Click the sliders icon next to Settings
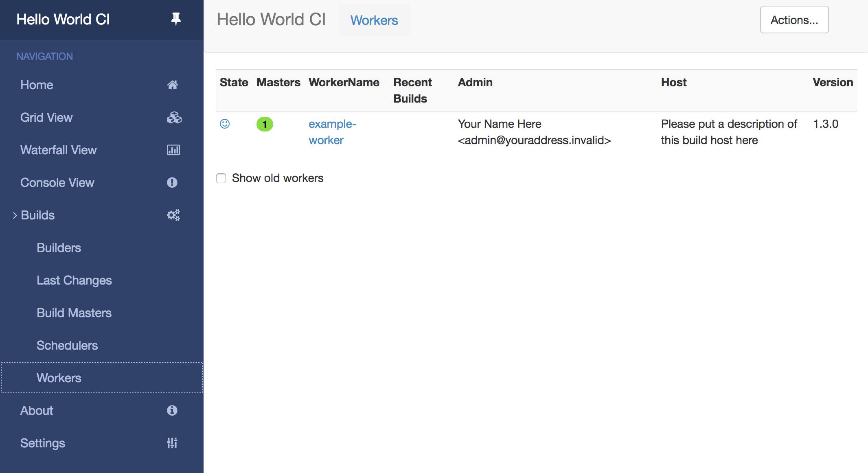868x473 pixels. (172, 442)
